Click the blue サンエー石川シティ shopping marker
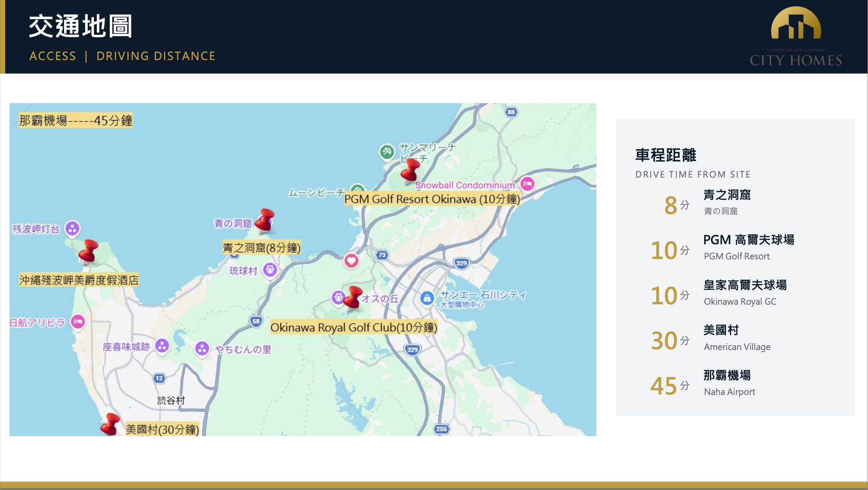This screenshot has height=490, width=868. 427,298
